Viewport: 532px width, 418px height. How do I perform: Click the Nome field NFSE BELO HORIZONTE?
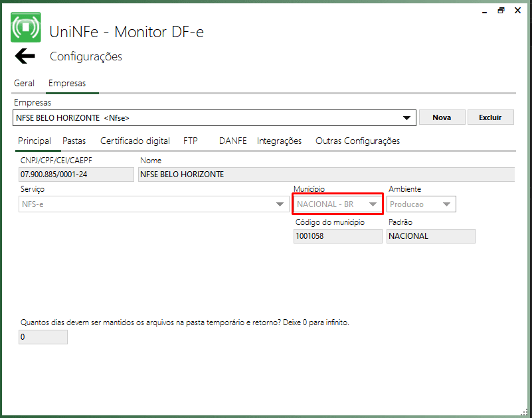click(326, 174)
